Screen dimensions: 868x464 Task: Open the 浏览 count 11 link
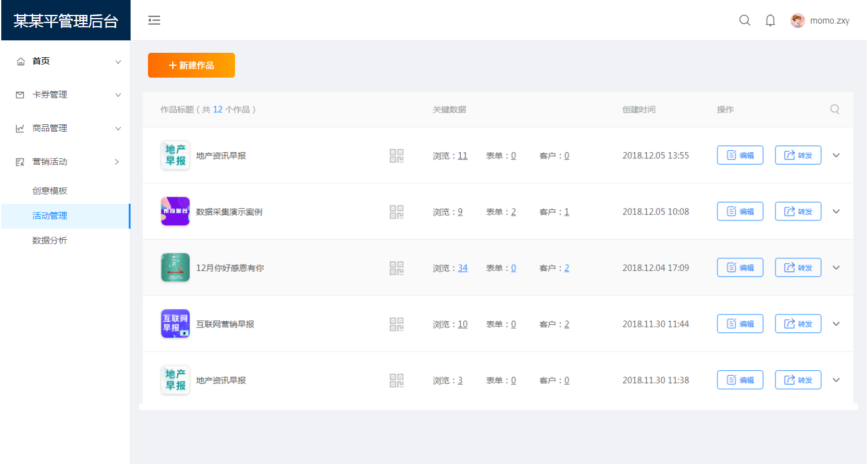pyautogui.click(x=463, y=156)
